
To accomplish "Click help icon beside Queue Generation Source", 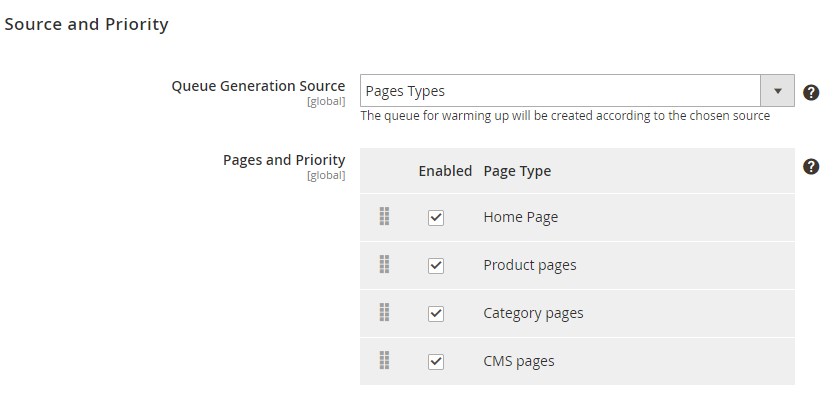I will (811, 92).
